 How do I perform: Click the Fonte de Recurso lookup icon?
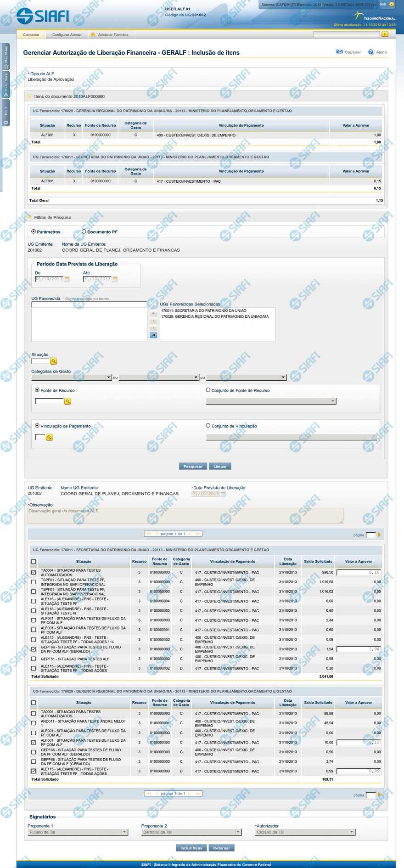tap(67, 401)
